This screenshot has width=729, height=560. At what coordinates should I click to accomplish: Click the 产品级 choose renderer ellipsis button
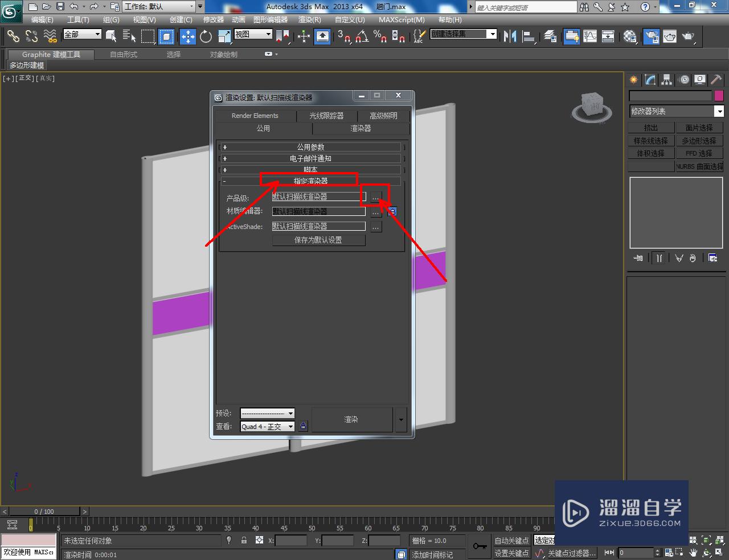(x=376, y=197)
